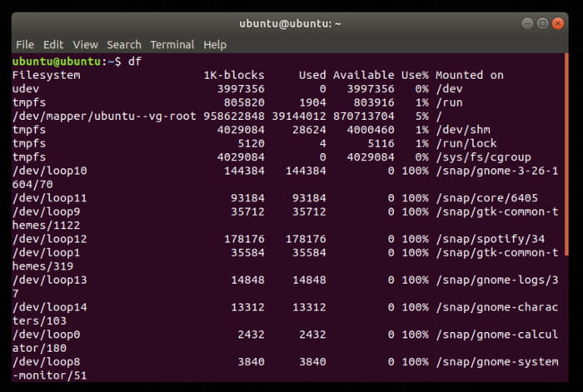Open the Help menu

click(x=215, y=44)
